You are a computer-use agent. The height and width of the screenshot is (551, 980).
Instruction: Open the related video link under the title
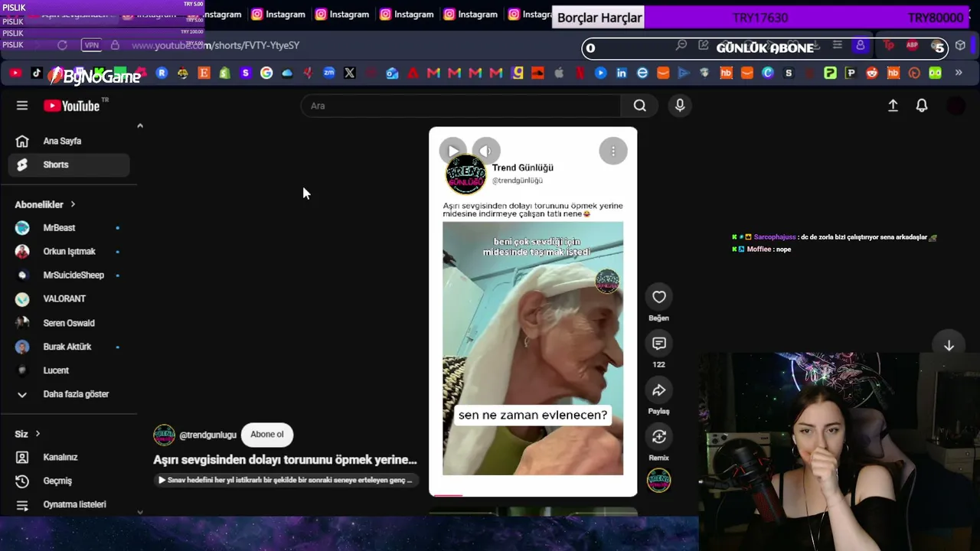coord(286,480)
